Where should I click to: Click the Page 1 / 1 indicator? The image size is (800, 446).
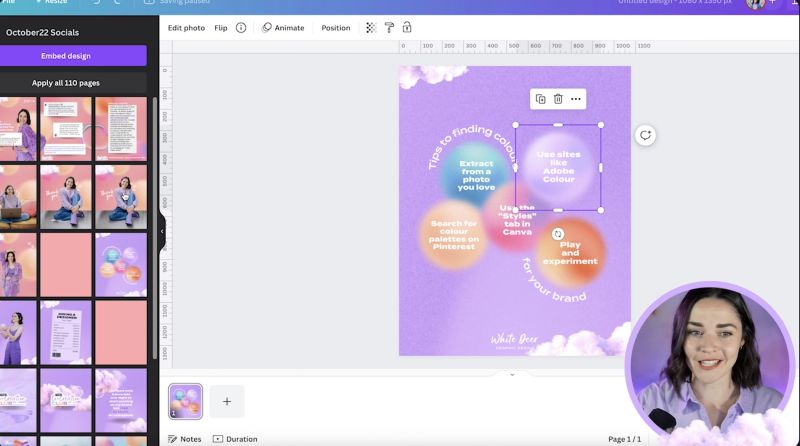[x=624, y=439]
